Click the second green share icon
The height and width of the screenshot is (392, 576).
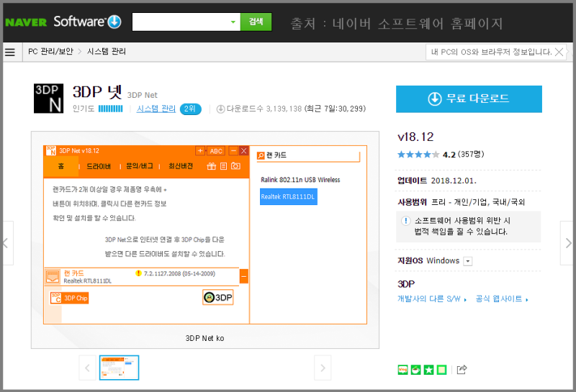(x=416, y=370)
